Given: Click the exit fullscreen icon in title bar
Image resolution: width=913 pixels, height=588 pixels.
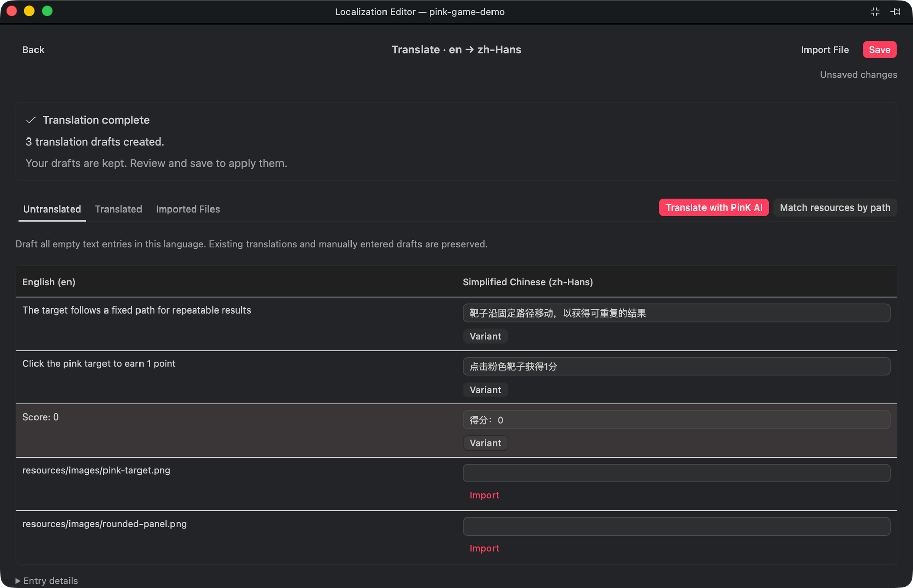Looking at the screenshot, I should coord(875,12).
